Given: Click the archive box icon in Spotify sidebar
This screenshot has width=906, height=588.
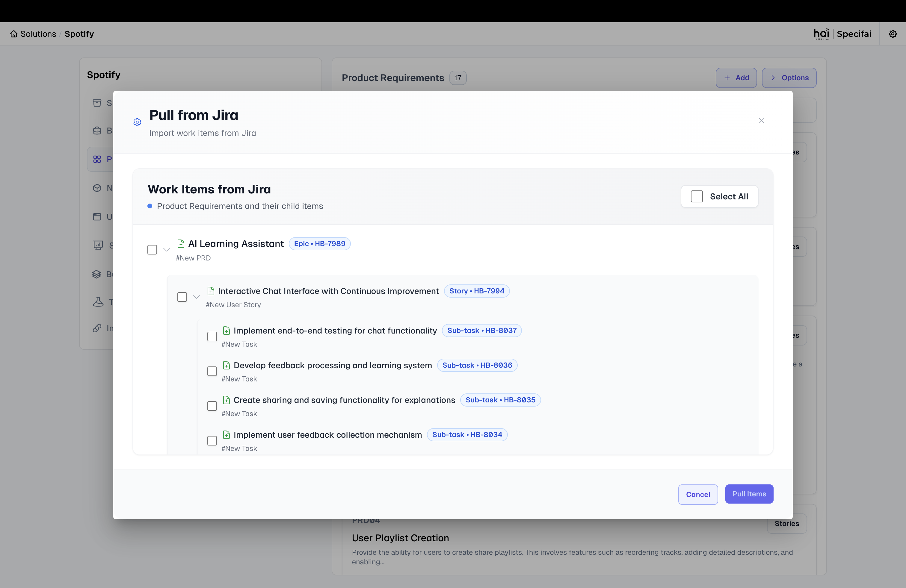Looking at the screenshot, I should pos(97,103).
